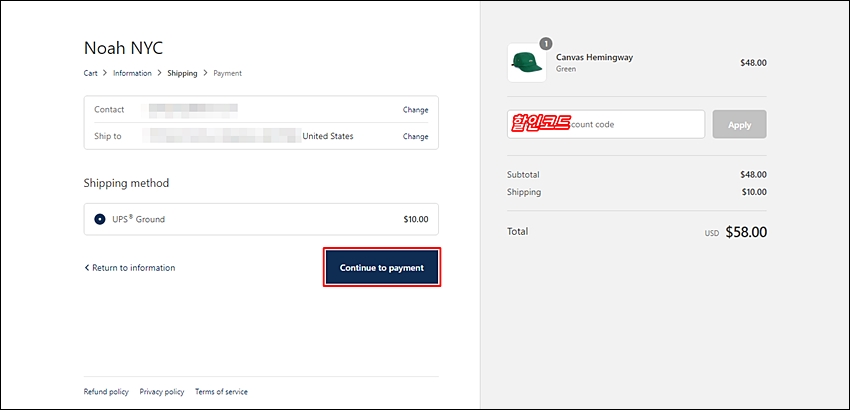This screenshot has width=850, height=410.
Task: Open the Refund policy
Action: click(106, 392)
